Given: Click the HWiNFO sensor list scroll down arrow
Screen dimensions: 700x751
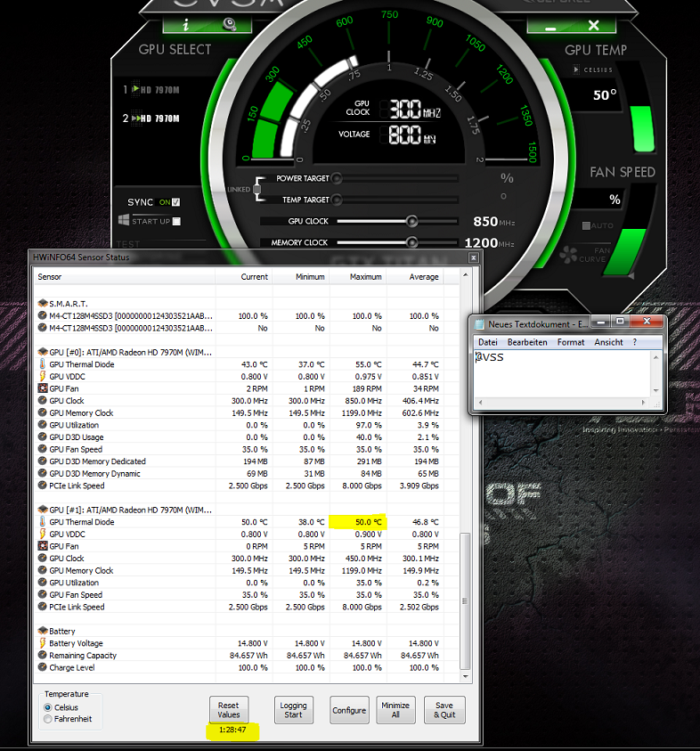Looking at the screenshot, I should [x=464, y=676].
